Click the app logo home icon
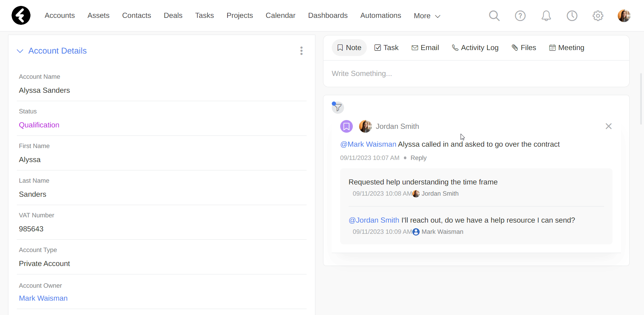 point(21,15)
